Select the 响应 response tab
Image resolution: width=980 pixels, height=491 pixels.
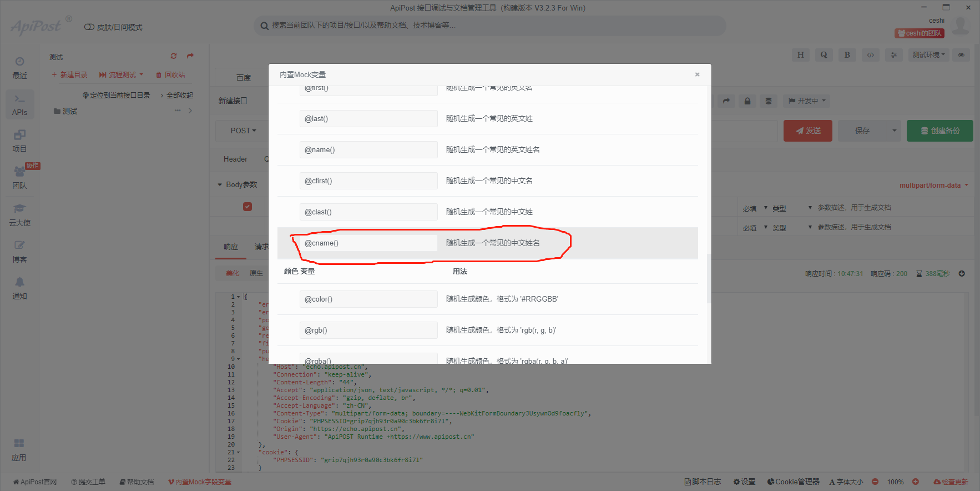pos(231,247)
